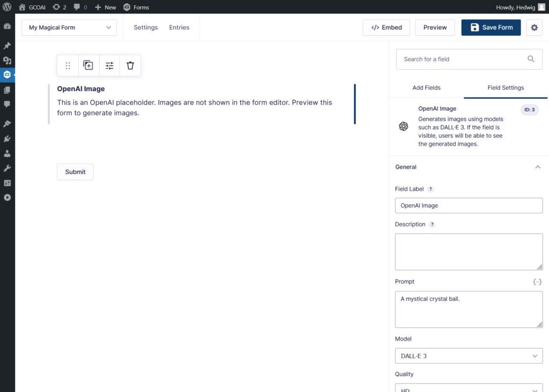Click the Submit button
Screen dimensions: 549x392
75,172
